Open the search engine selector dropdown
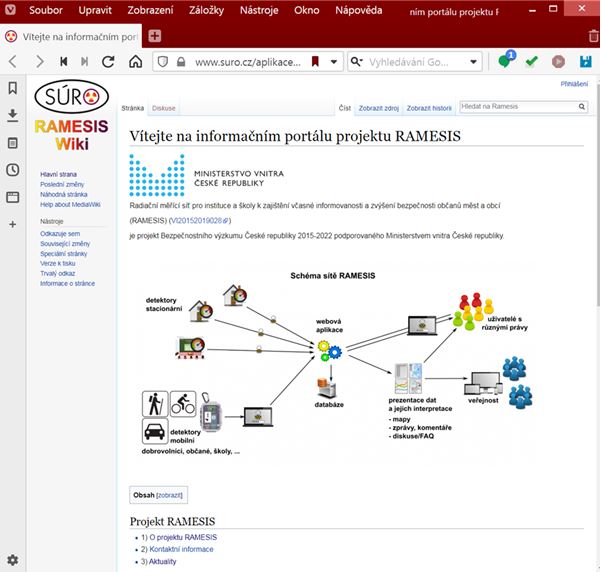602x572 pixels. coord(358,62)
